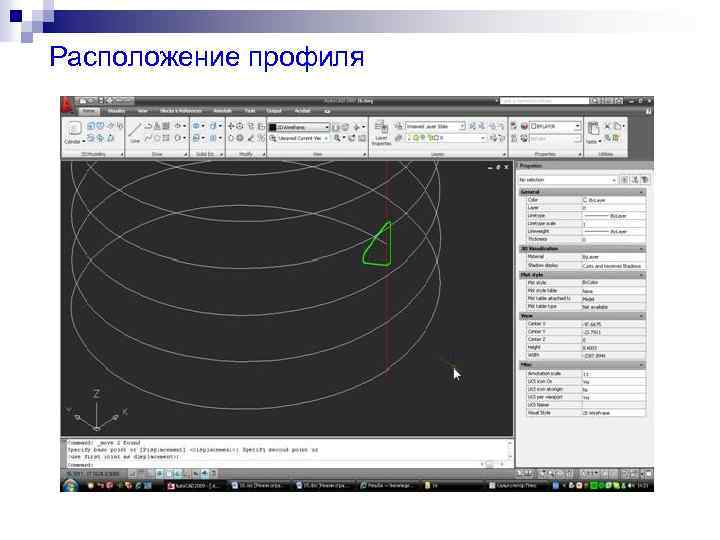Screen dimensions: 720x540
Task: Collapse the Misc section in Properties
Action: click(x=642, y=365)
